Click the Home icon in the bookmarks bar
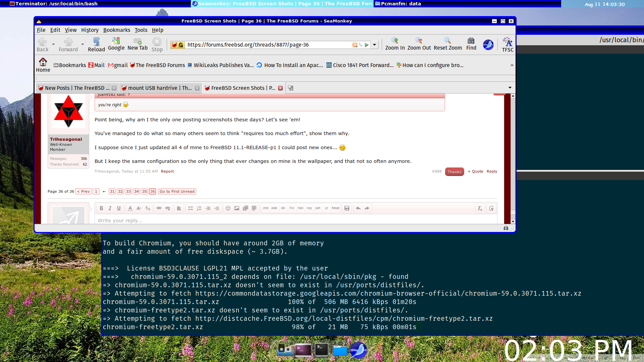This screenshot has width=644, height=362. tap(43, 62)
